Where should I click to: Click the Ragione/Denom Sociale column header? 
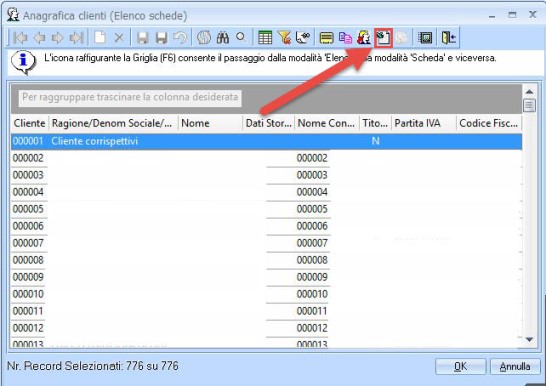114,123
